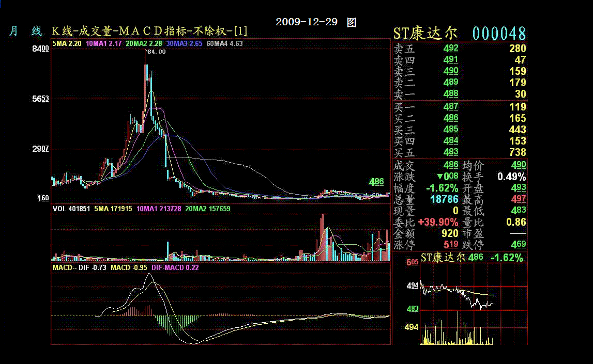The image size is (593, 364).
Task: Select the K线-成交量-MACD指标-不除权 chart title
Action: click(149, 31)
